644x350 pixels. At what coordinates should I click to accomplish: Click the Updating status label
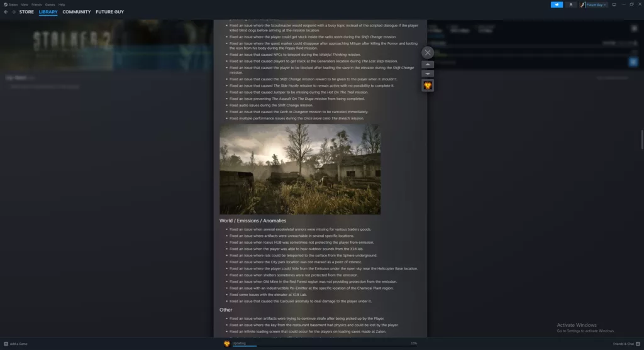point(239,343)
